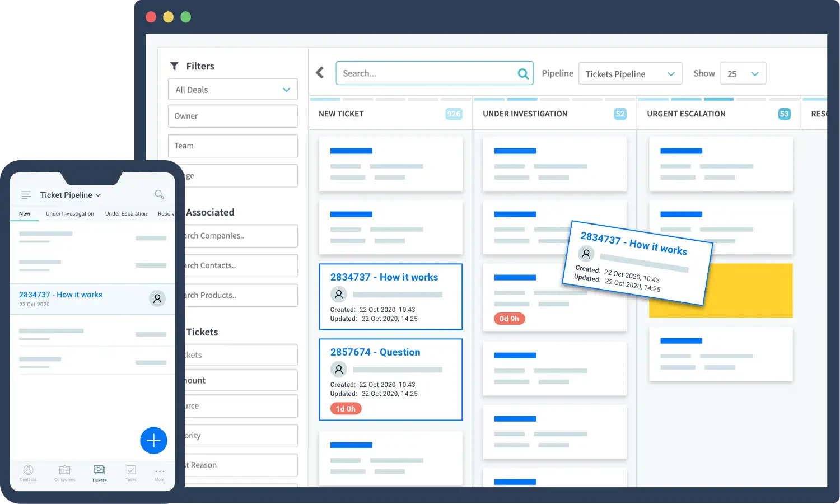The image size is (840, 504).
Task: Click the Owner filter field
Action: (233, 116)
